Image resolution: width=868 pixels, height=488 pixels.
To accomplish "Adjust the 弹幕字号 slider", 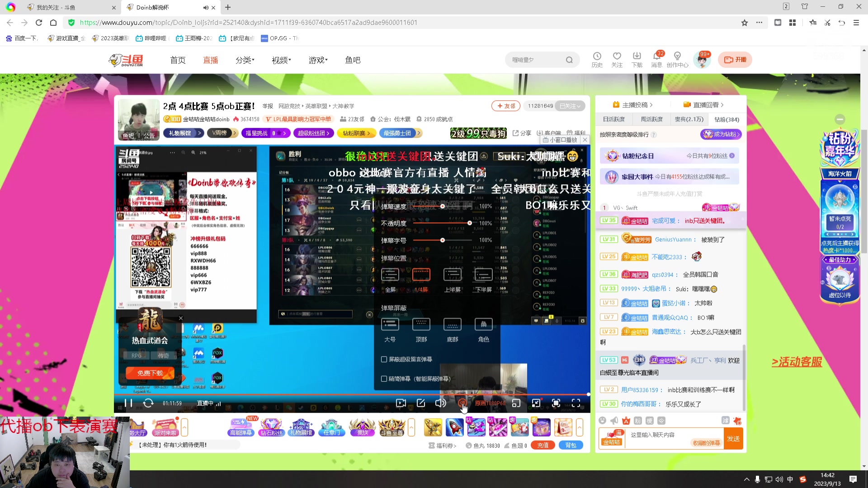I will pos(443,240).
